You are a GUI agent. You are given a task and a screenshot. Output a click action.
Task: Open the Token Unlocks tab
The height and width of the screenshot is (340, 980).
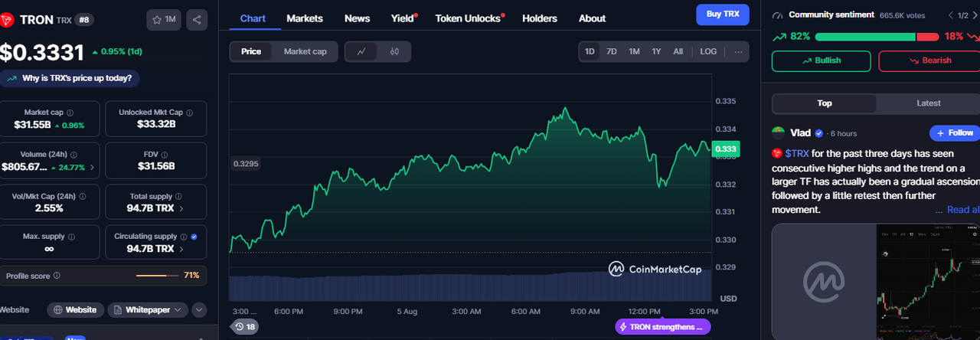pos(467,18)
